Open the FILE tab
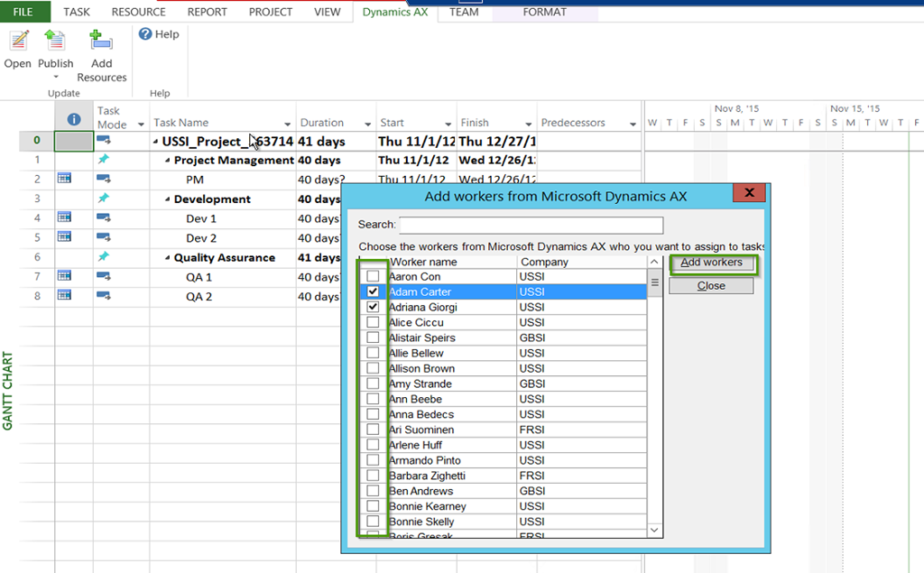 [24, 12]
